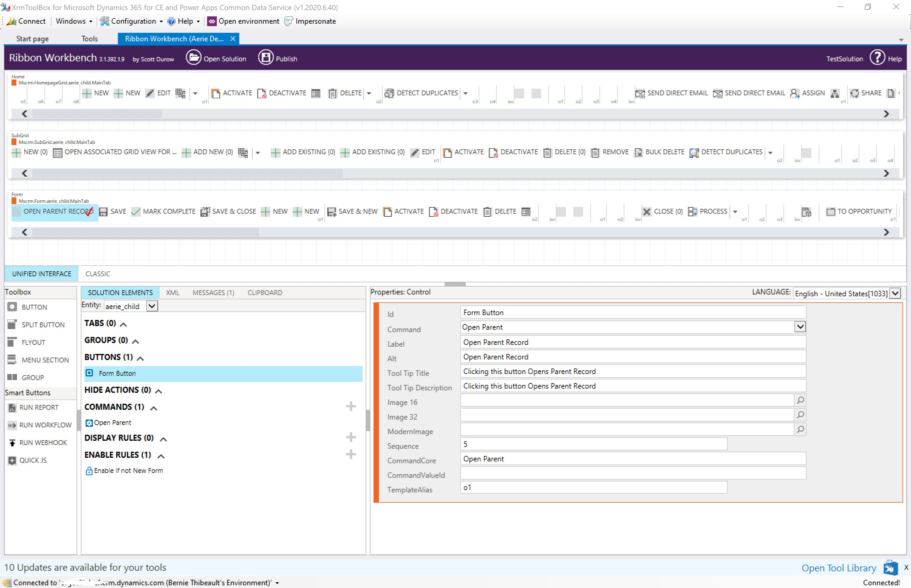Click Bulk Delete on the SubGrid ribbon
Viewport: 911px width, 588px height.
(x=659, y=152)
